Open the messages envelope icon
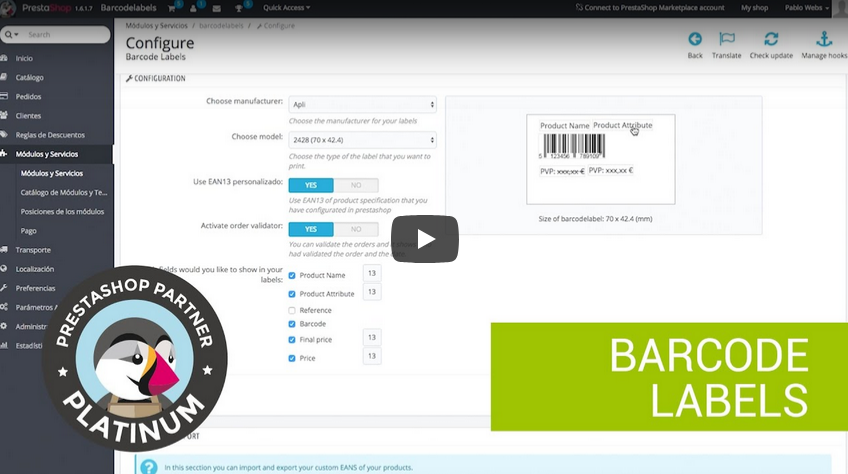848x474 pixels. pyautogui.click(x=216, y=8)
